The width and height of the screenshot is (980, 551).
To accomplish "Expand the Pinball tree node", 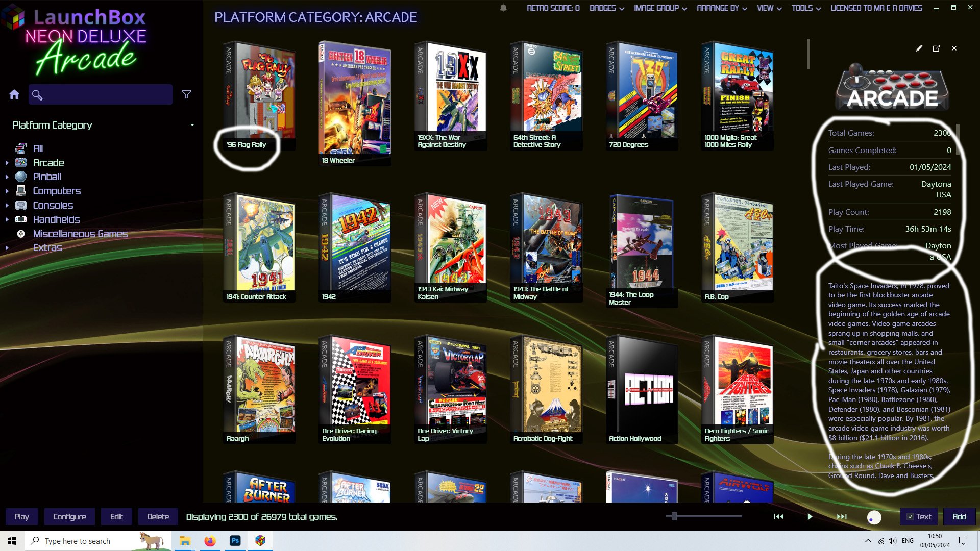I will pyautogui.click(x=7, y=177).
